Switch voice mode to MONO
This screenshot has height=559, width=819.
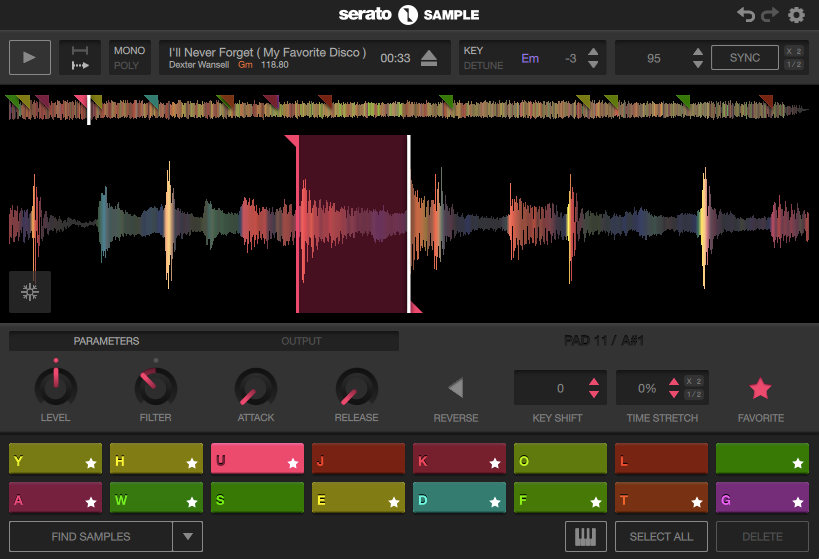click(x=129, y=51)
